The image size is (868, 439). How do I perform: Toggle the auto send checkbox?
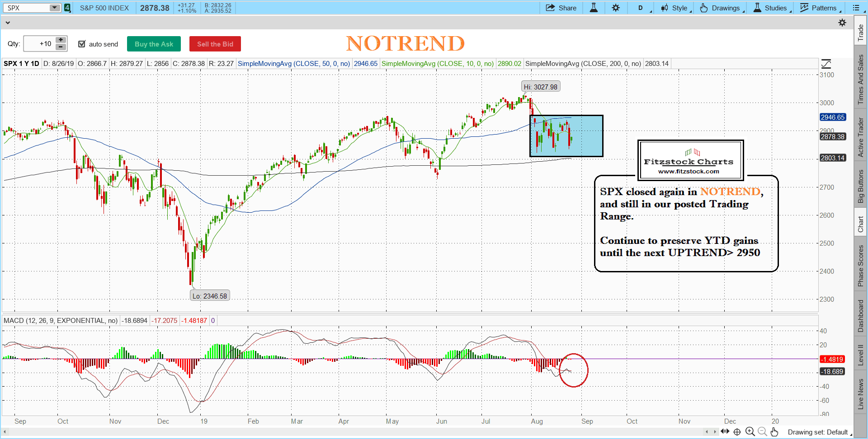[82, 44]
